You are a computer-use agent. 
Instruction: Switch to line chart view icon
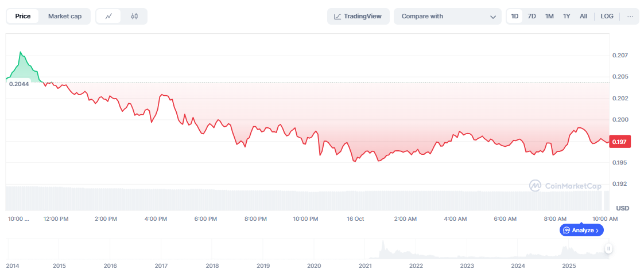(109, 17)
